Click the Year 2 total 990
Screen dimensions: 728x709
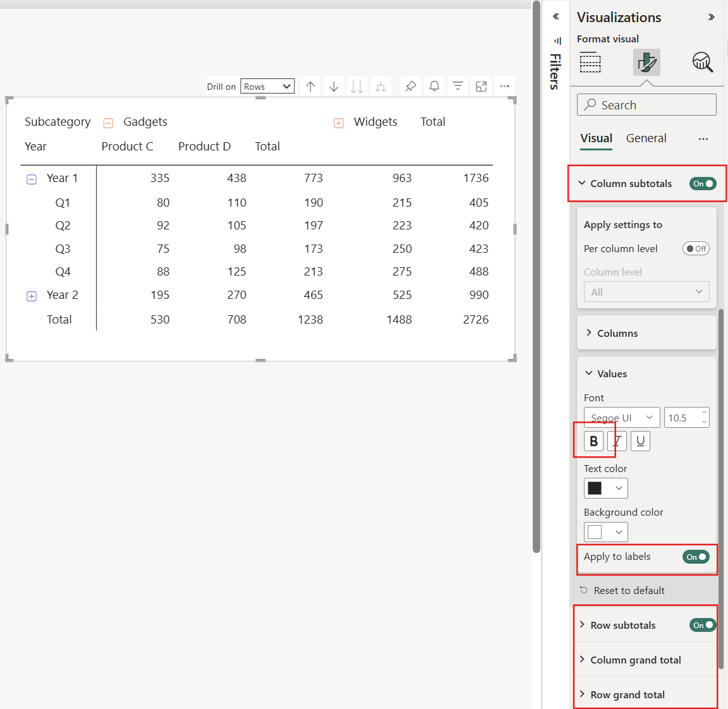(478, 295)
